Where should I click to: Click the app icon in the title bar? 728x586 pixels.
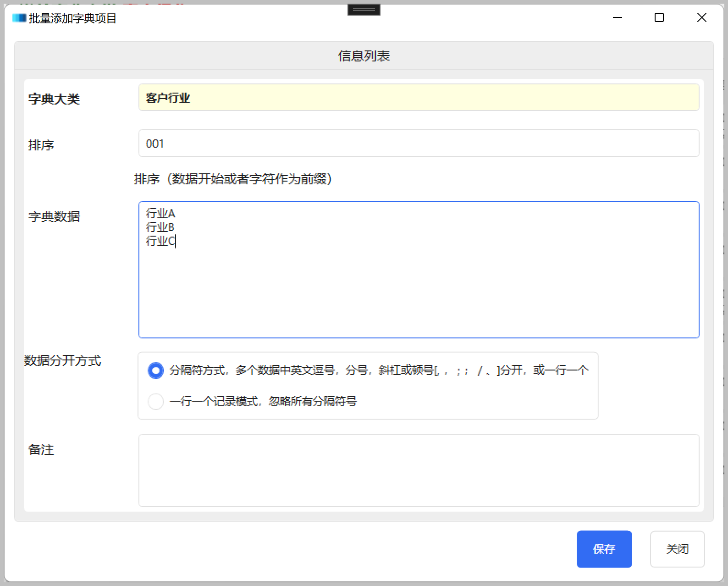tap(19, 18)
